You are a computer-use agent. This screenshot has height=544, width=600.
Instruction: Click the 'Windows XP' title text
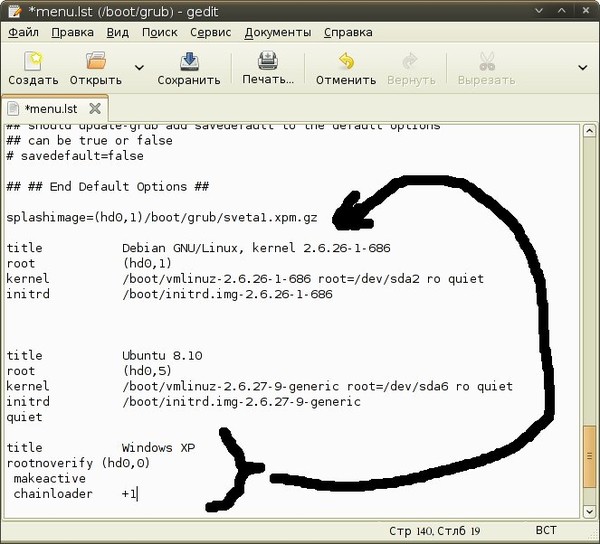pos(158,448)
